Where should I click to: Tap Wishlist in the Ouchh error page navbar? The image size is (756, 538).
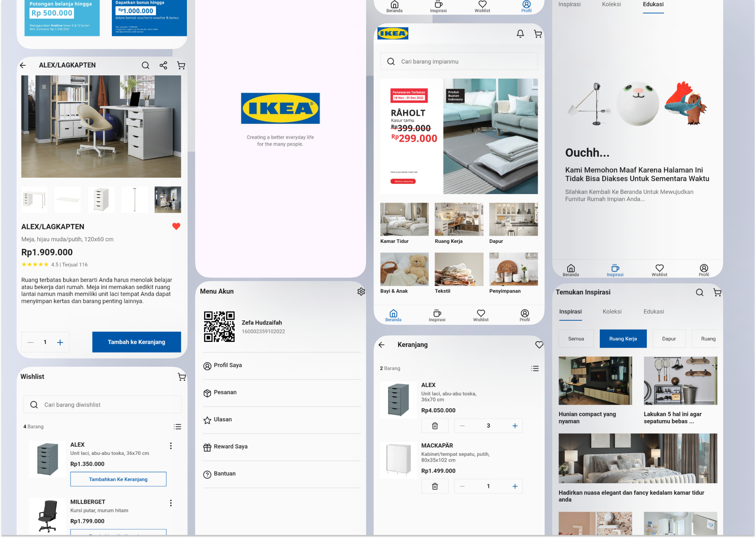[x=660, y=271]
